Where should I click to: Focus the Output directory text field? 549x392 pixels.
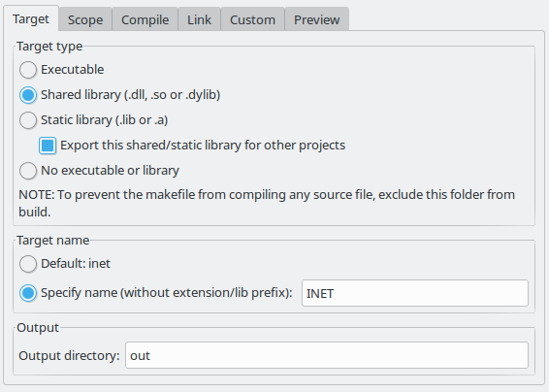(327, 355)
